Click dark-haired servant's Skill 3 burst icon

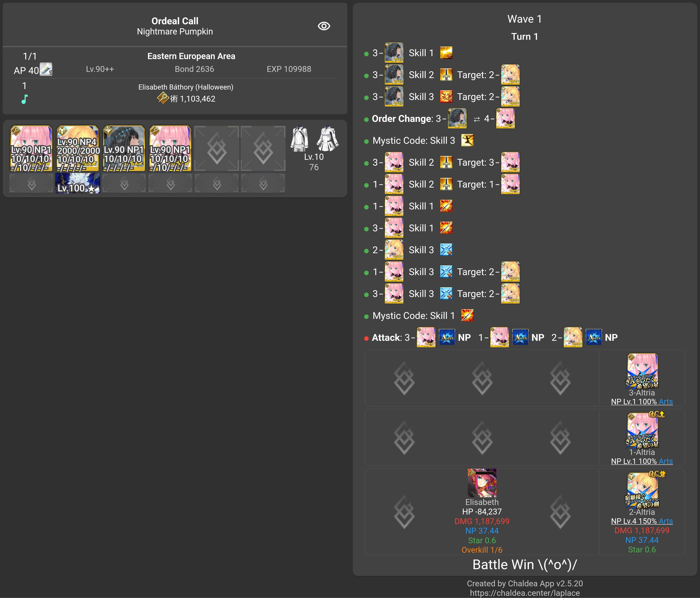[446, 97]
